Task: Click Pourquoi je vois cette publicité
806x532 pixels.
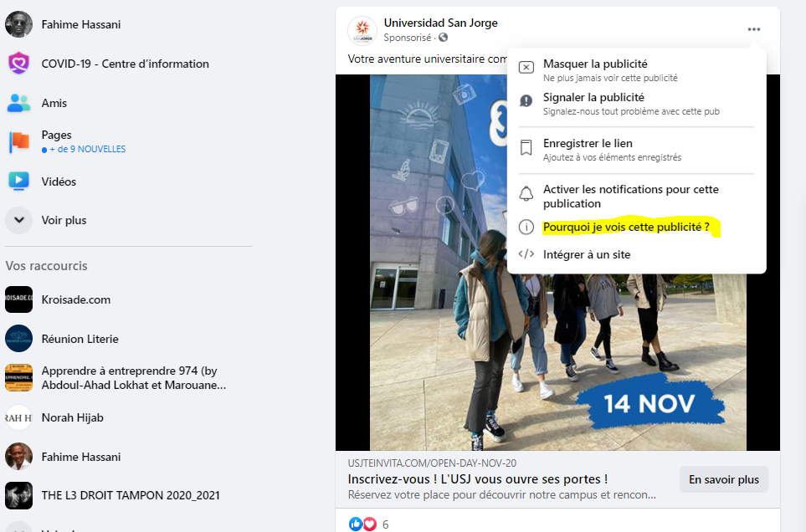Action: 625,227
